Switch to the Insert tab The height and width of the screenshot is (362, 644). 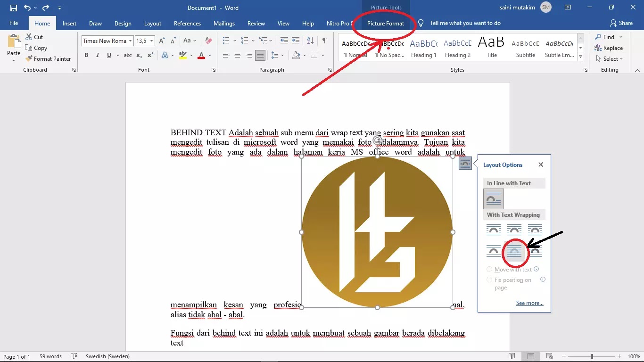pos(69,23)
